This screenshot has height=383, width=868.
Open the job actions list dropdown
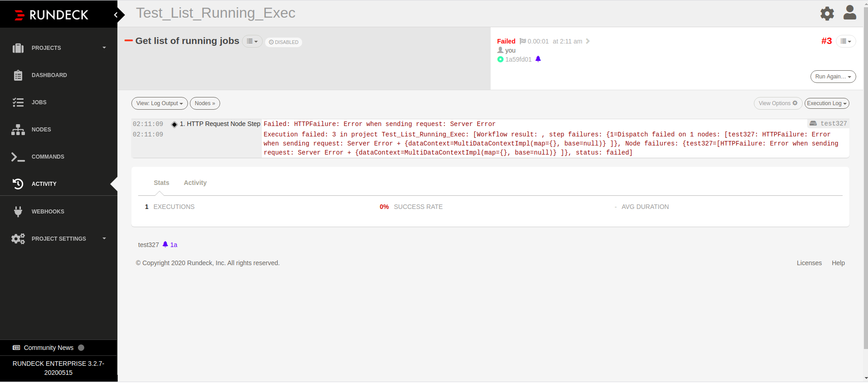pyautogui.click(x=252, y=41)
